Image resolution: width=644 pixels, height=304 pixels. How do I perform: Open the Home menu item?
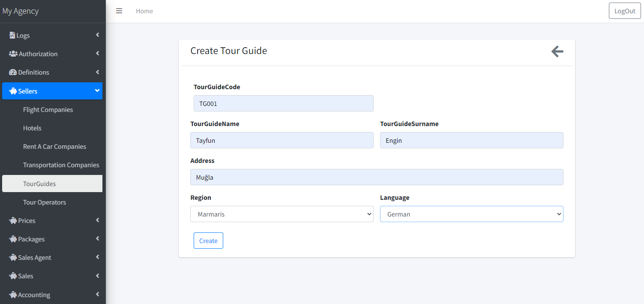[x=144, y=11]
